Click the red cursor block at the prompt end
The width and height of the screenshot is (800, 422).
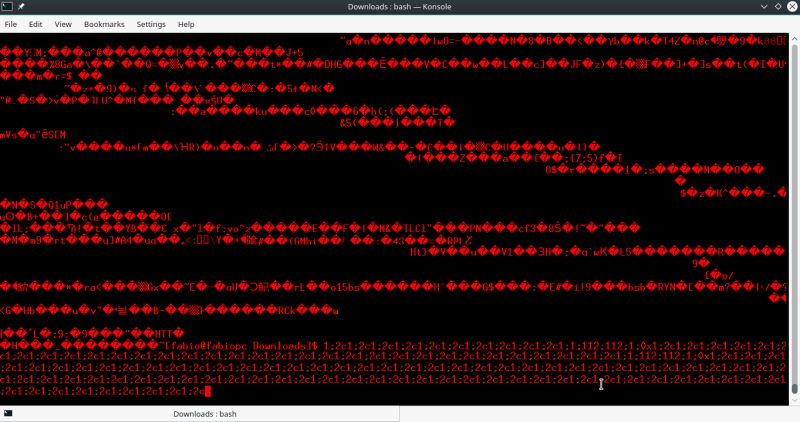207,391
